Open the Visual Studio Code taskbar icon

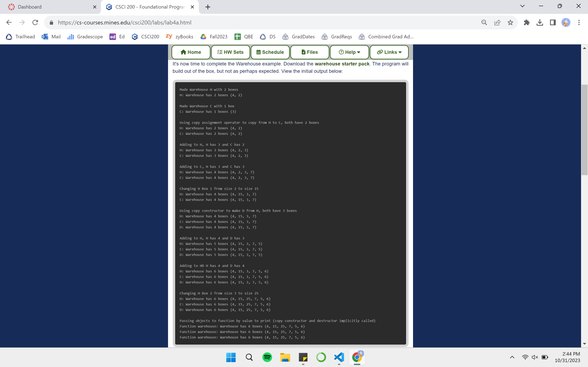(339, 357)
